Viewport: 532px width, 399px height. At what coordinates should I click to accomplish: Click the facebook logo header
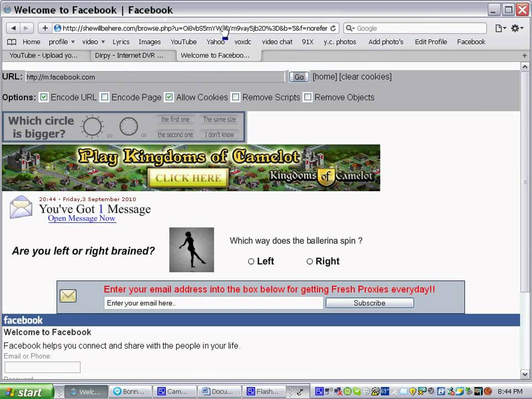click(23, 320)
